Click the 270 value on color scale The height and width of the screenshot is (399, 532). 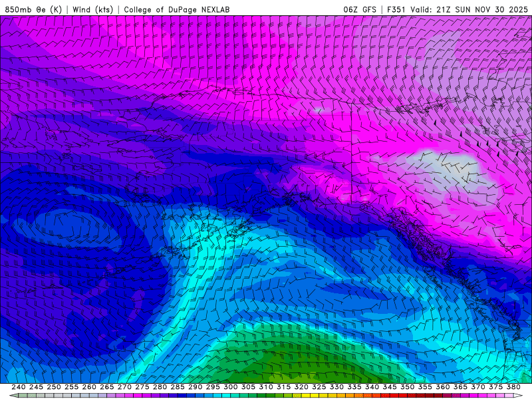[124, 387]
